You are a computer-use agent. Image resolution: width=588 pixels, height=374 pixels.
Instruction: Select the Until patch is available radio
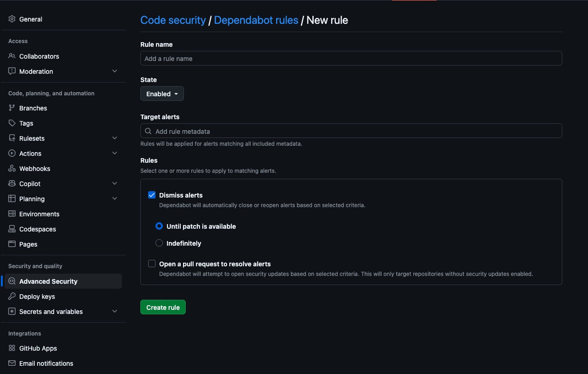pyautogui.click(x=159, y=226)
